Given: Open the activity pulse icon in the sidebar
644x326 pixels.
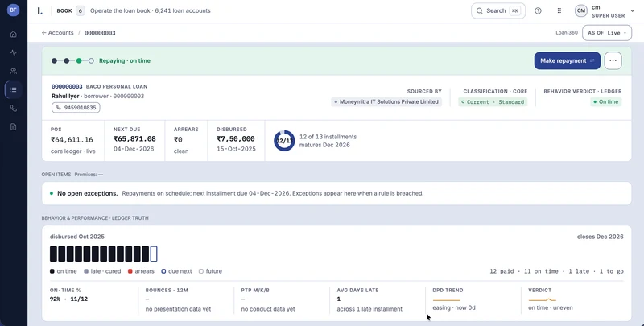Looking at the screenshot, I should (x=13, y=52).
